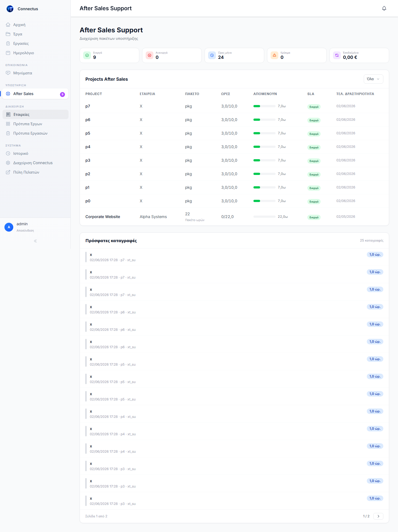Screen dimensions: 398x532
Task: Open project p7 row
Action: (234, 106)
